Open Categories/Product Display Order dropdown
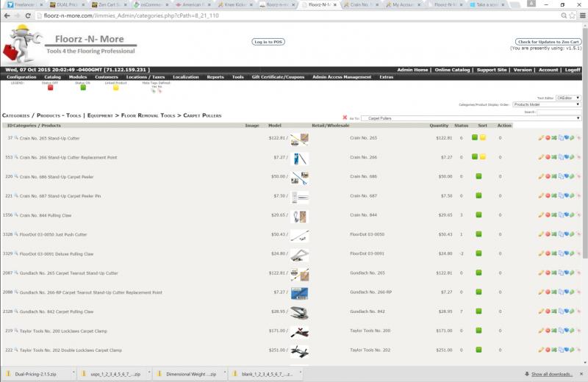The width and height of the screenshot is (588, 382). coord(546,104)
